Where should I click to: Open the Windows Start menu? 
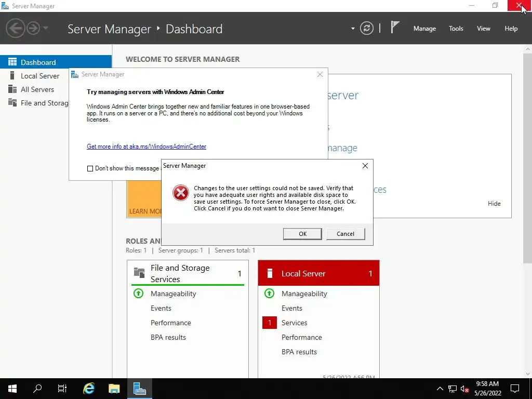12,389
